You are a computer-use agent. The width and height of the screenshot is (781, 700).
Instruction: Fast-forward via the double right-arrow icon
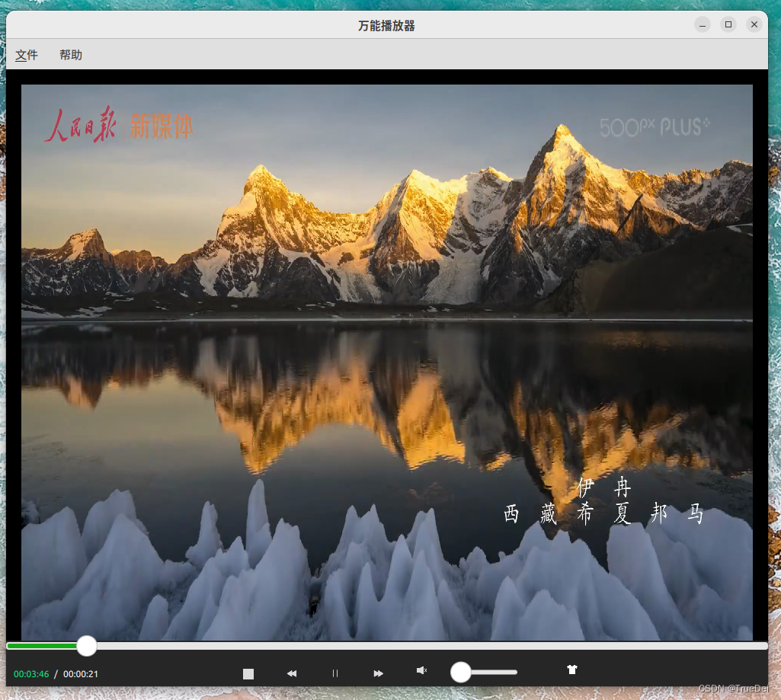coord(378,673)
